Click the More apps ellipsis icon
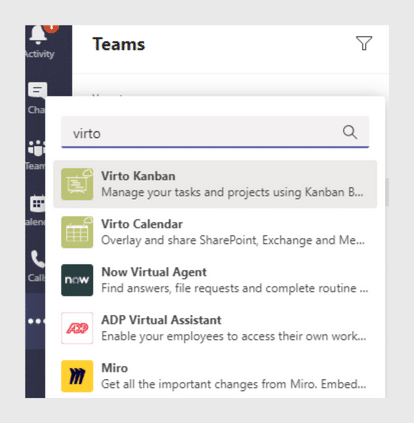This screenshot has height=423, width=414. (x=36, y=321)
